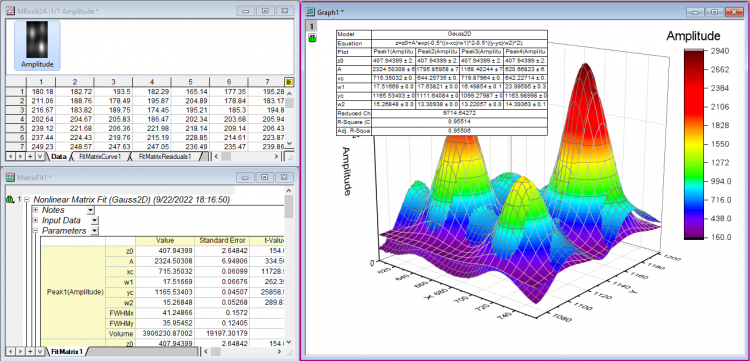Open sheet list dropdown in MatrixFit1
The image size is (750, 361).
point(39,352)
